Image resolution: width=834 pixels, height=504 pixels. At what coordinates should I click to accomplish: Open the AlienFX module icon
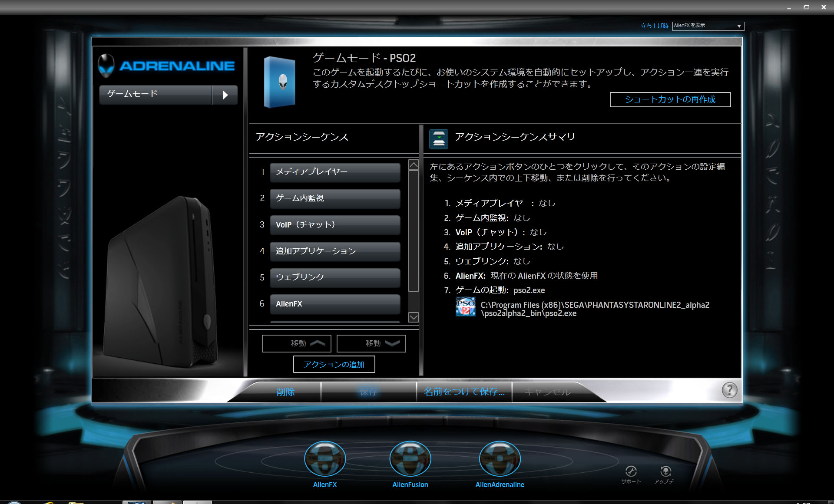coord(325,459)
